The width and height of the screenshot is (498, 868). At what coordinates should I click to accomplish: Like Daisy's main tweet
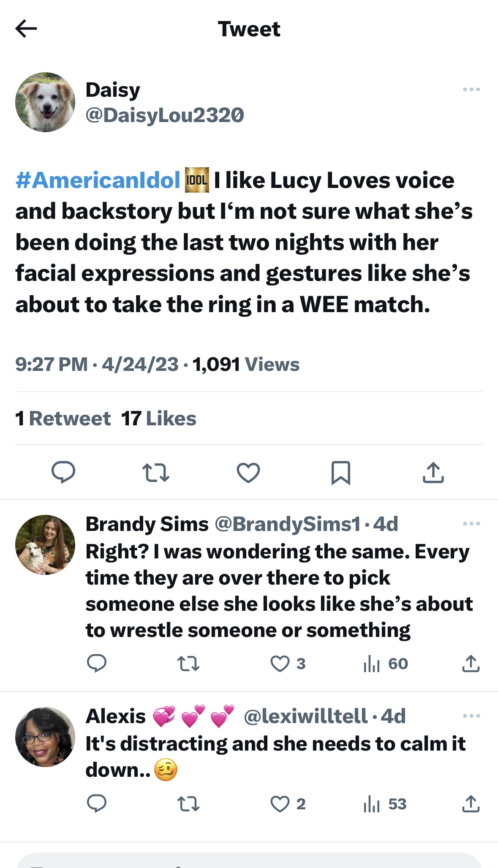pyautogui.click(x=248, y=473)
